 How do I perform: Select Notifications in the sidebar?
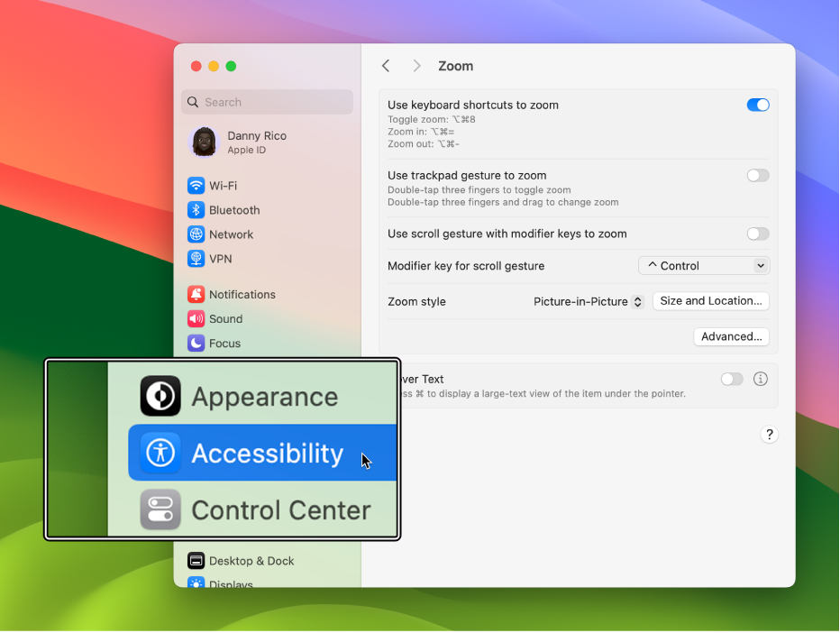241,294
